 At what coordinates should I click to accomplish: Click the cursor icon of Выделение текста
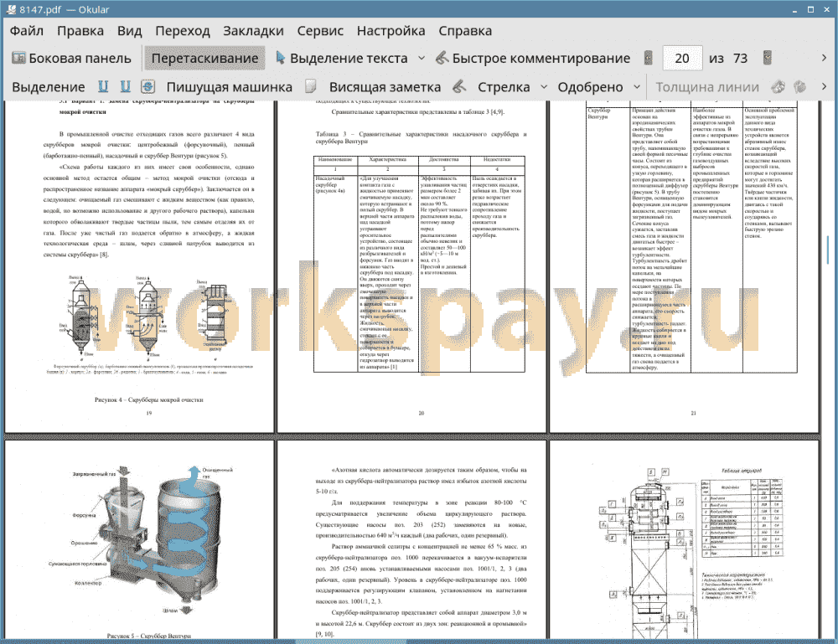point(280,58)
